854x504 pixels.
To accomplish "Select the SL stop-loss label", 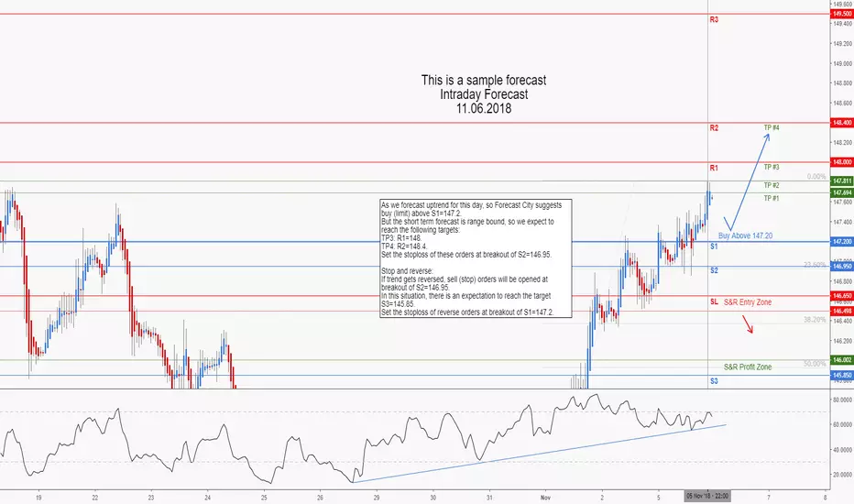I will [714, 301].
